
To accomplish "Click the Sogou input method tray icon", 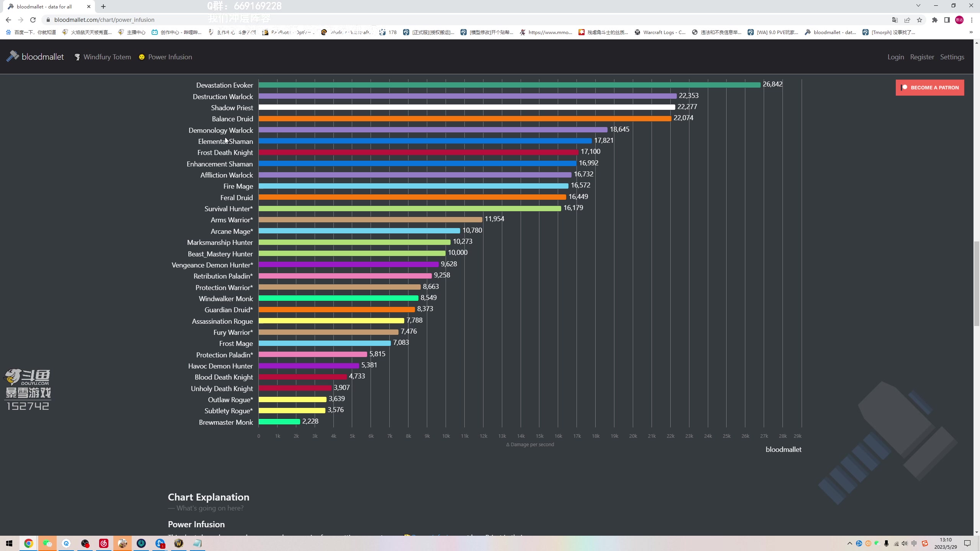I will click(x=925, y=543).
